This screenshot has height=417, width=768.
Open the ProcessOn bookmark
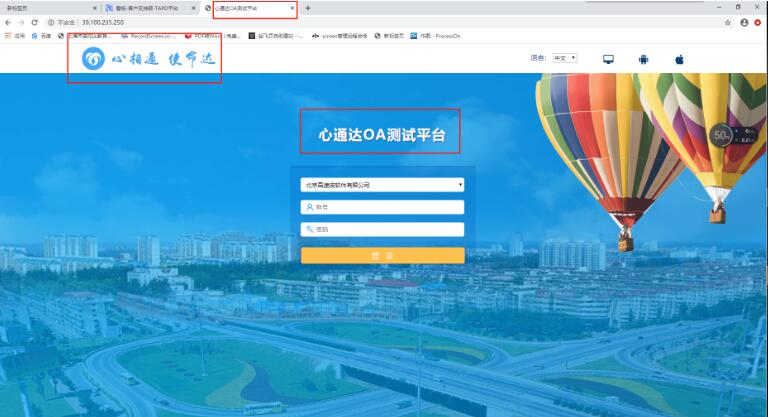click(x=435, y=36)
